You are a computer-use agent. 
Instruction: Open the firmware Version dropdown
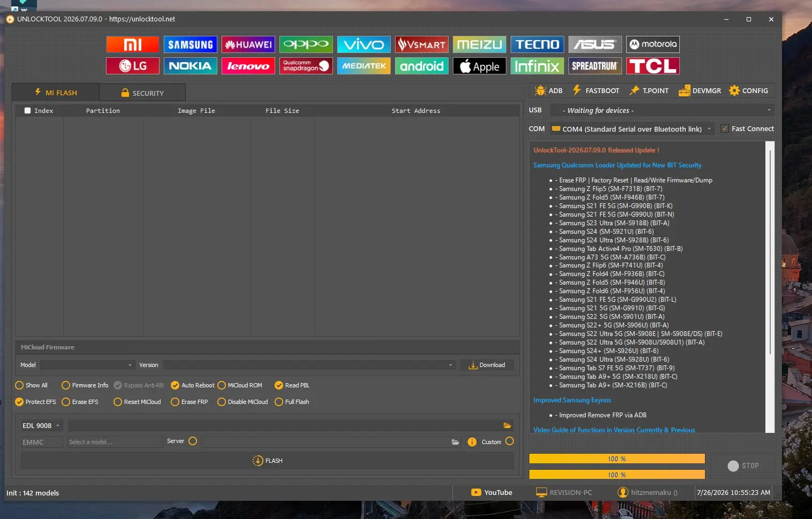pos(309,365)
